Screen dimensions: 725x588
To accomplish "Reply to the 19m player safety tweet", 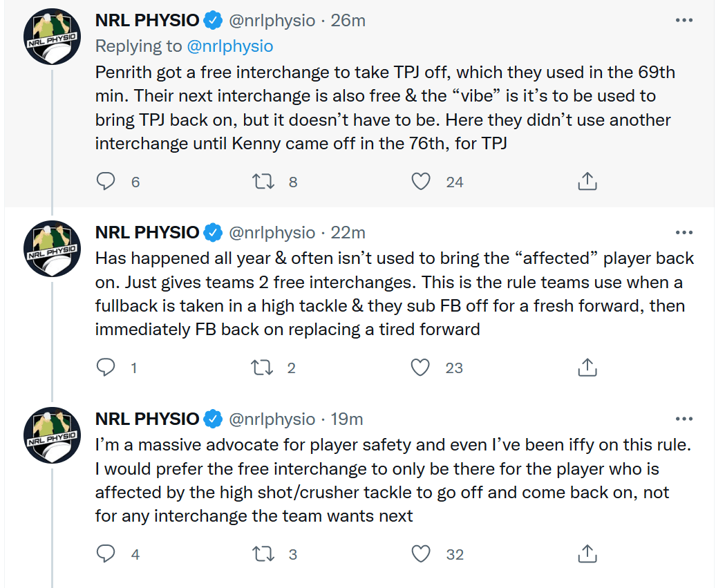I will click(106, 553).
